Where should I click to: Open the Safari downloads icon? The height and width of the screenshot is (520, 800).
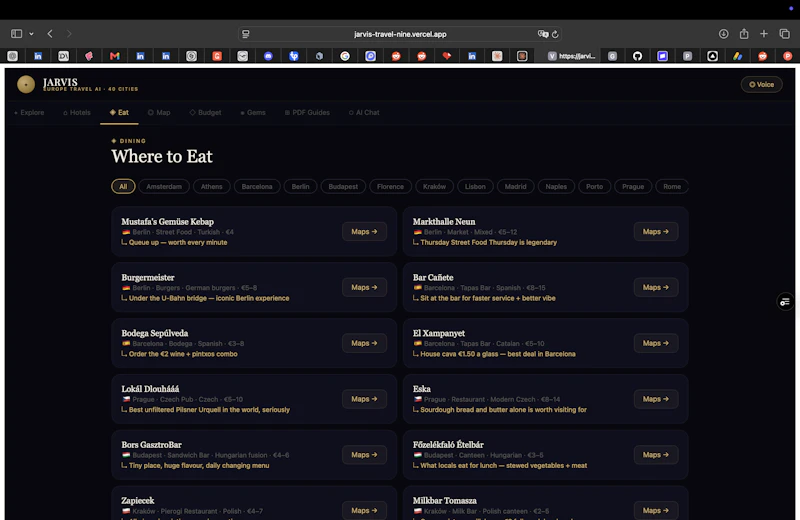coord(723,34)
